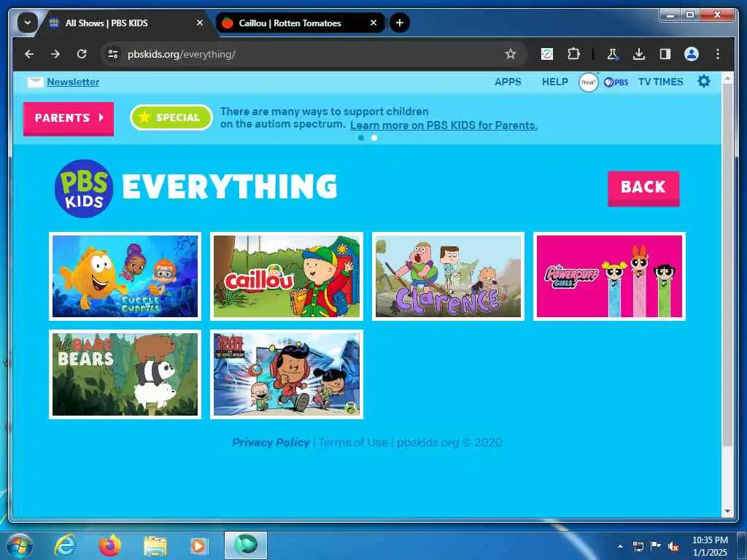747x560 pixels.
Task: Click the Newsletter envelope icon
Action: [x=35, y=82]
